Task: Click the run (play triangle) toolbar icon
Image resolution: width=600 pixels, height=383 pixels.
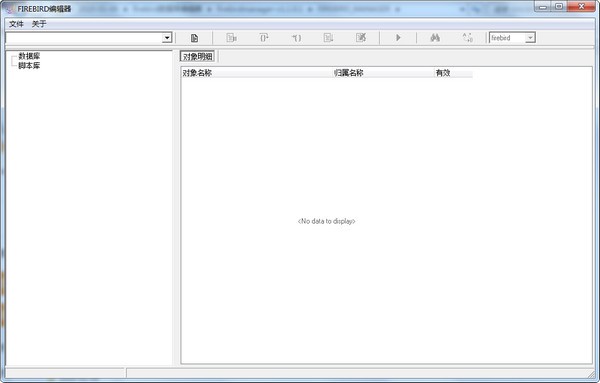Action: (x=398, y=38)
